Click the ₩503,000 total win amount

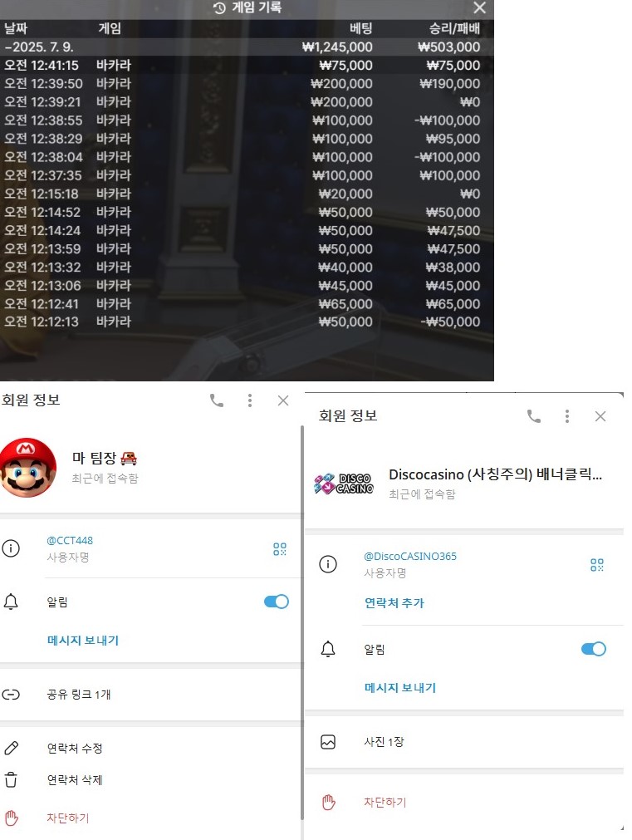(x=448, y=47)
